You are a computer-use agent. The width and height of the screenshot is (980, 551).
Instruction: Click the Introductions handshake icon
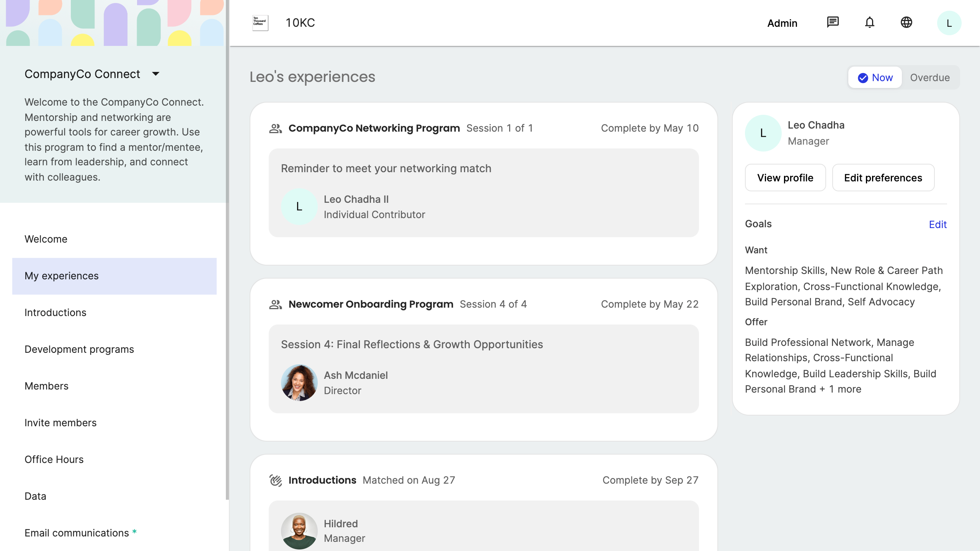click(276, 480)
